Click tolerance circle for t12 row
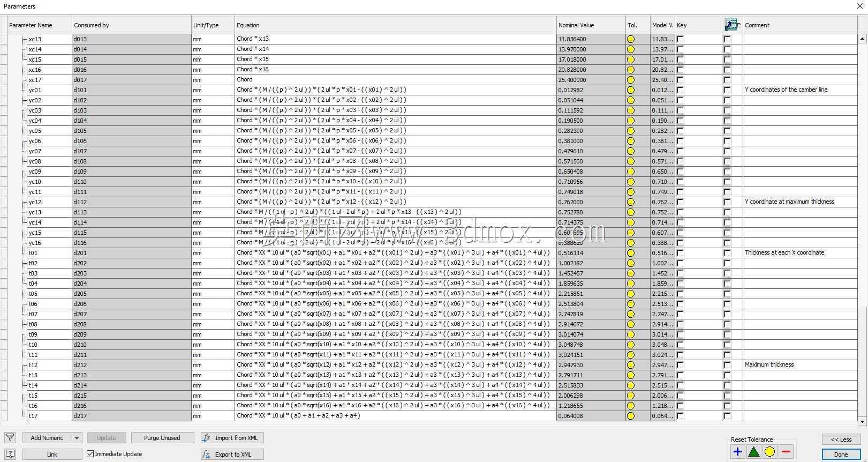Image resolution: width=868 pixels, height=462 pixels. point(631,365)
